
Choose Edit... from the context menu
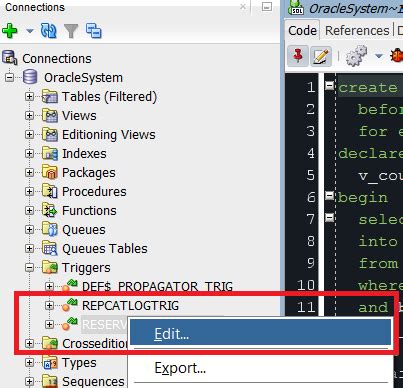pyautogui.click(x=260, y=332)
